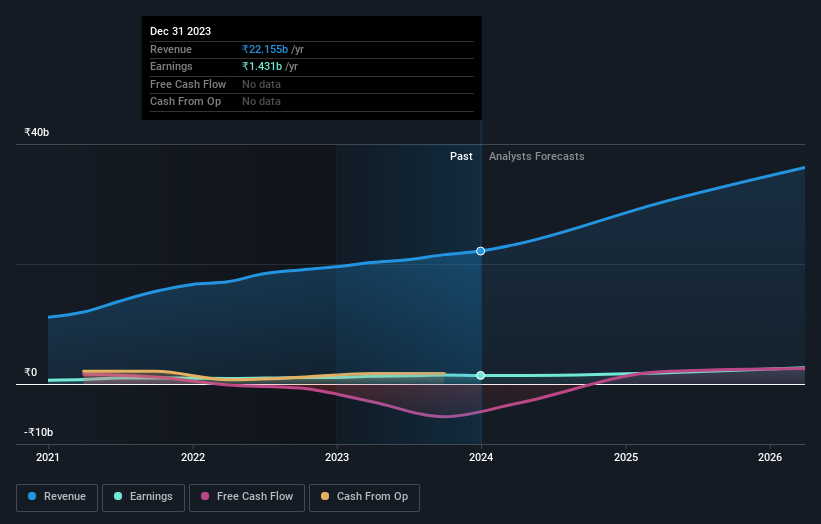Click the Revenue row label in tooltip

(171, 49)
